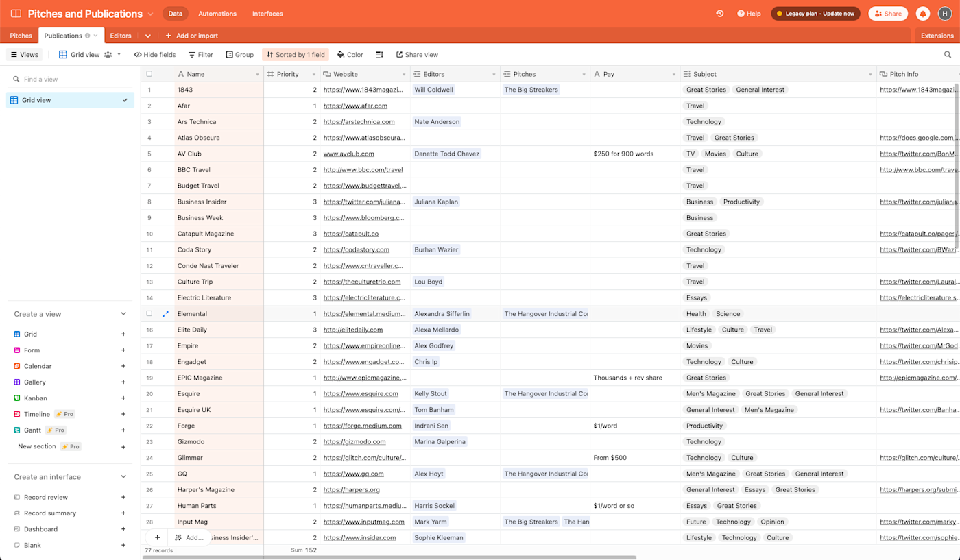Image resolution: width=960 pixels, height=560 pixels.
Task: Add Dashboard interface with plus
Action: 123,529
